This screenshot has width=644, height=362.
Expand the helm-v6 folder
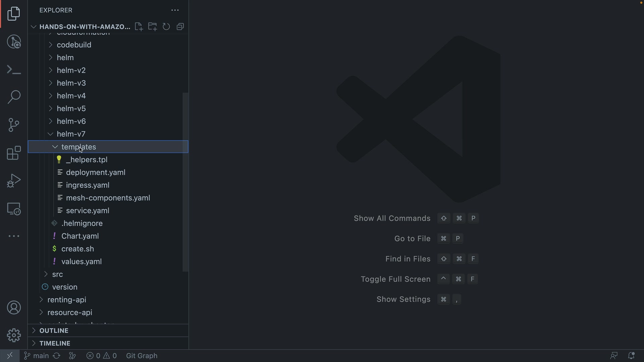71,121
